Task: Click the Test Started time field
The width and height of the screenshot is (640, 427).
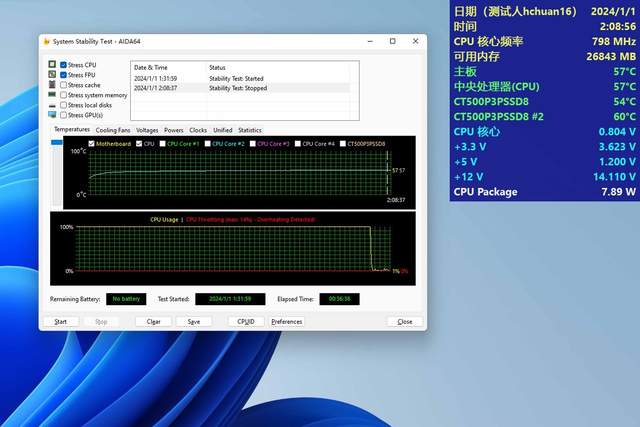Action: click(230, 299)
